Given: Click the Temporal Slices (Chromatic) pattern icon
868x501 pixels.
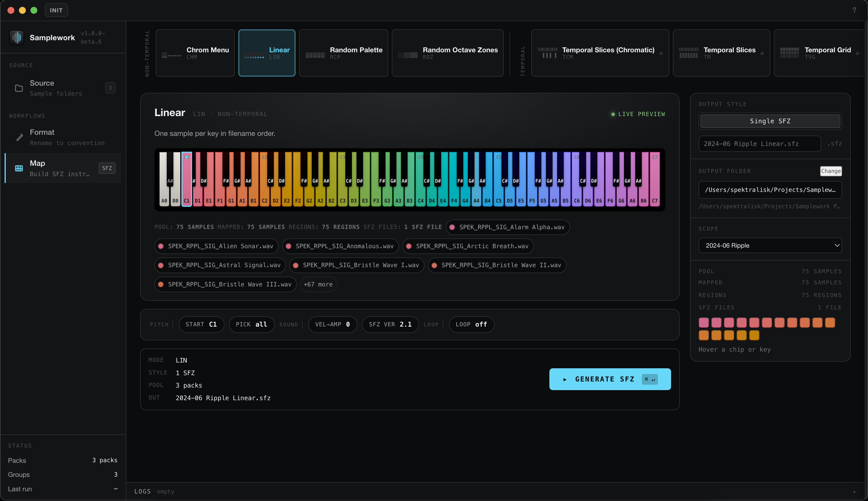Looking at the screenshot, I should pyautogui.click(x=547, y=53).
